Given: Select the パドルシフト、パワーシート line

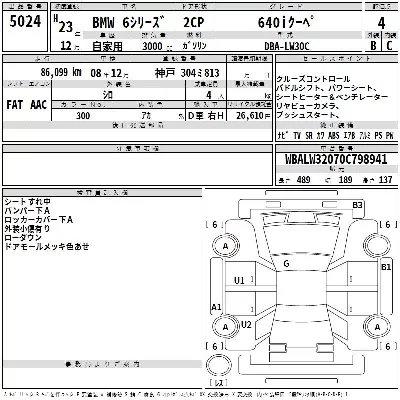Looking at the screenshot, I should [x=326, y=88].
